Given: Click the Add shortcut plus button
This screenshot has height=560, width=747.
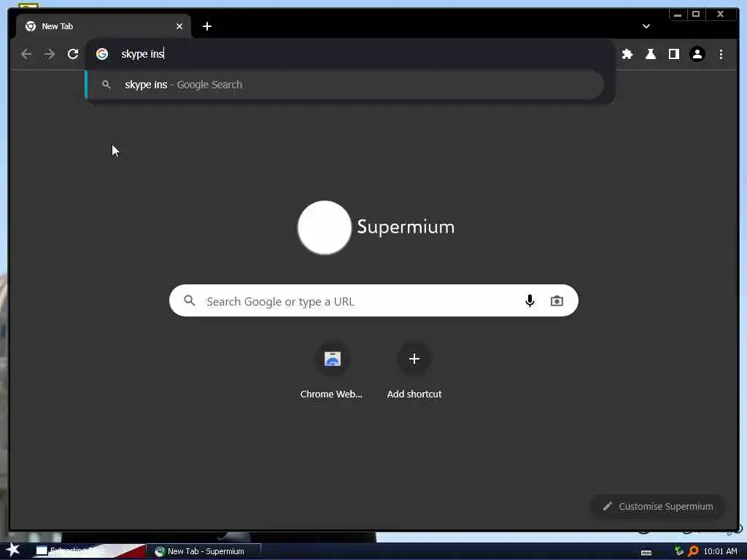Looking at the screenshot, I should (414, 359).
